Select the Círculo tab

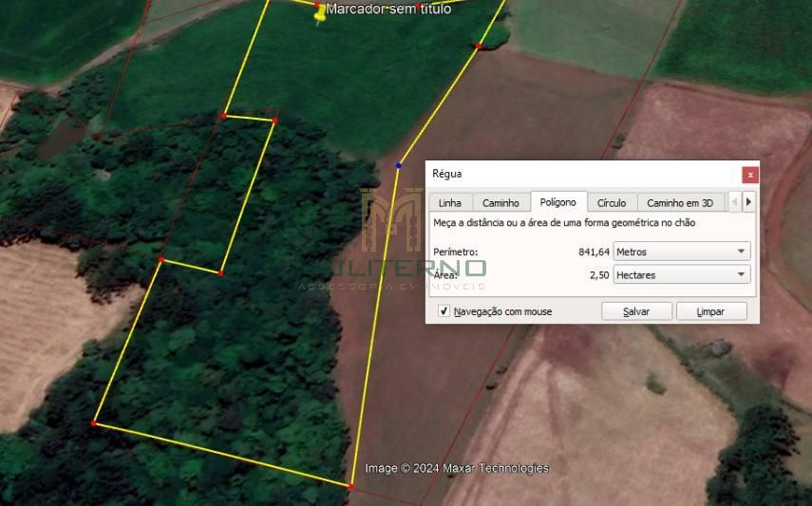(612, 203)
